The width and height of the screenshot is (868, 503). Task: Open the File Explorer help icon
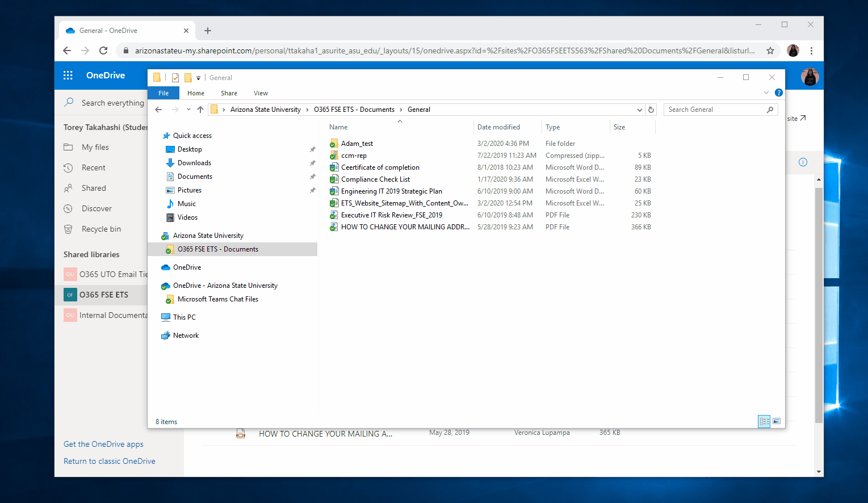779,93
